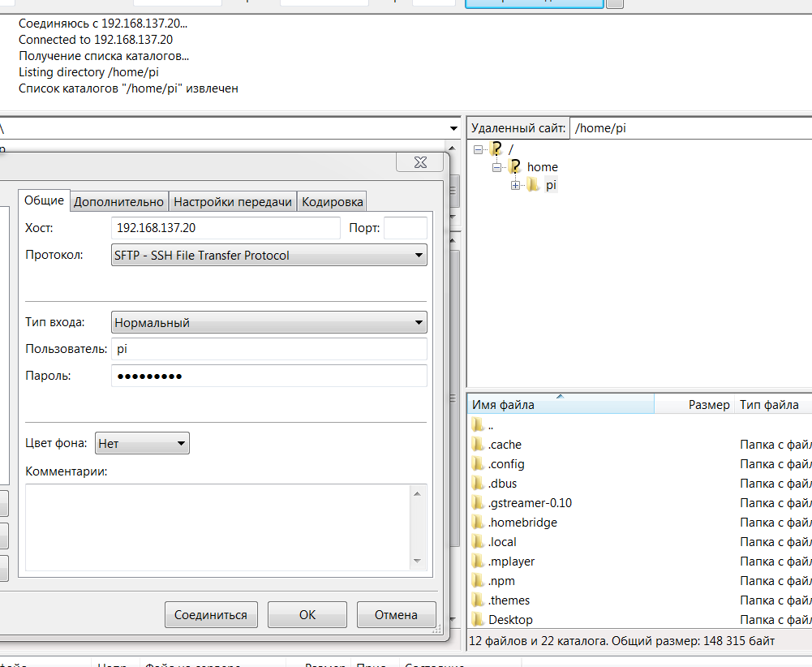Image resolution: width=812 pixels, height=667 pixels.
Task: Open the Протокол dropdown
Action: tap(269, 256)
